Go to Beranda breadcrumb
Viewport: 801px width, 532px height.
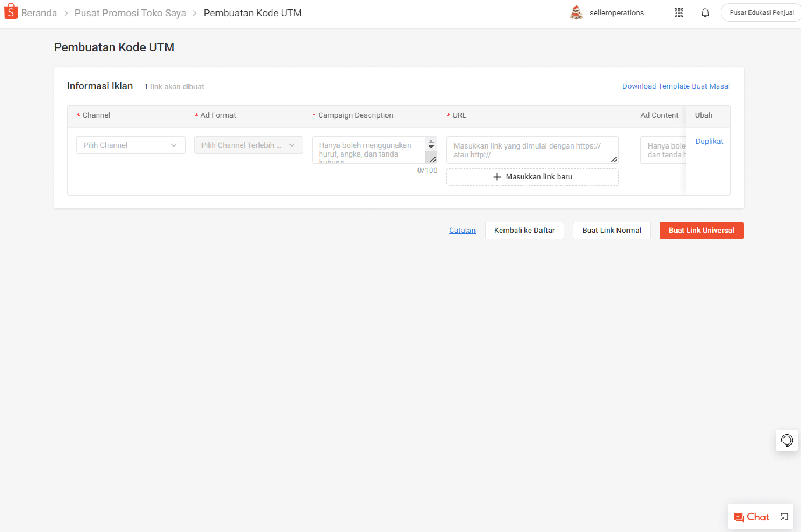coord(39,13)
